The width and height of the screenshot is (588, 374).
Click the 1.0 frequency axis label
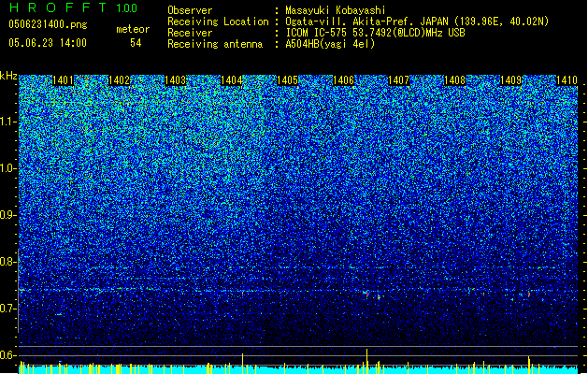pos(8,168)
